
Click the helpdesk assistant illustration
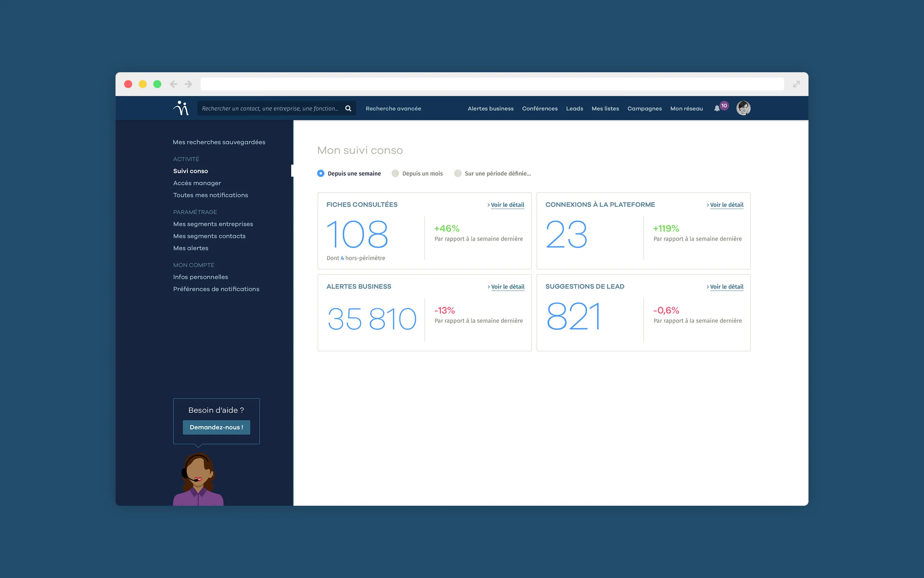point(198,479)
